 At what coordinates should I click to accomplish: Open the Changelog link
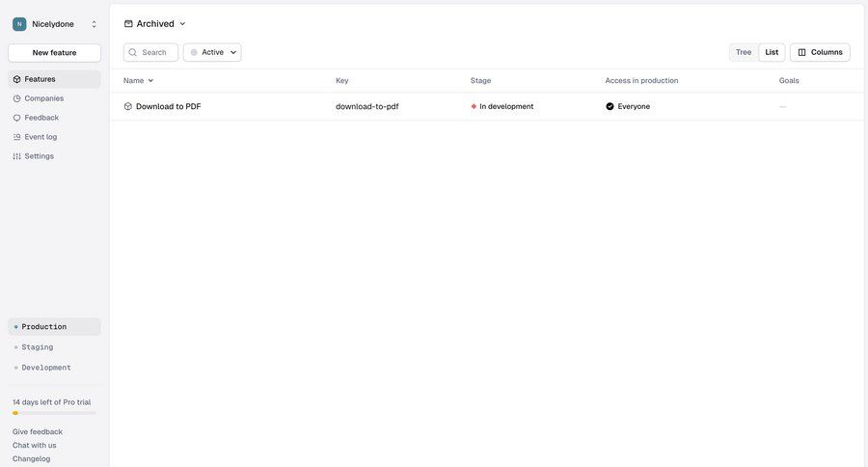coord(31,458)
